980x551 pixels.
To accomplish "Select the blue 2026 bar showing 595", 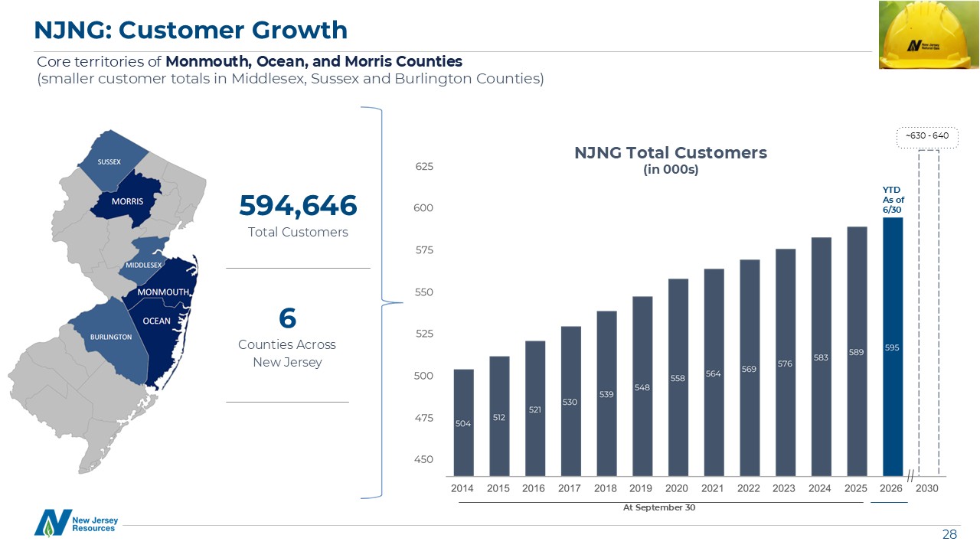I will [x=893, y=347].
